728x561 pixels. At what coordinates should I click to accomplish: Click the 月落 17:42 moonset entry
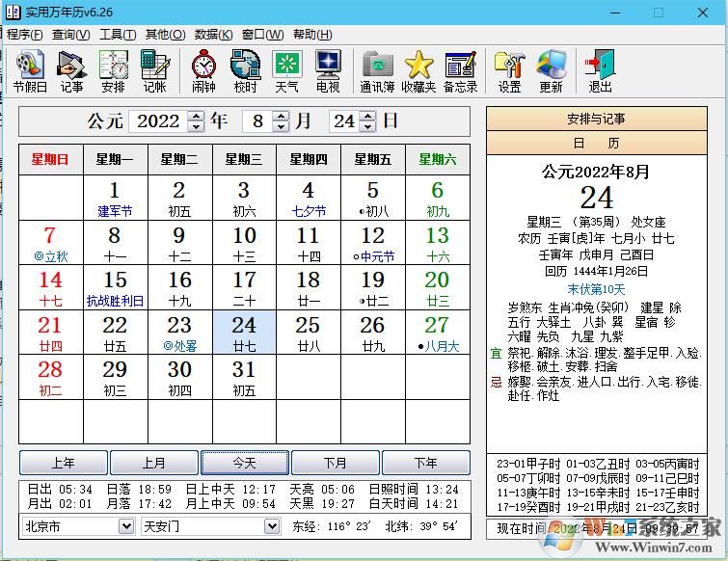139,503
